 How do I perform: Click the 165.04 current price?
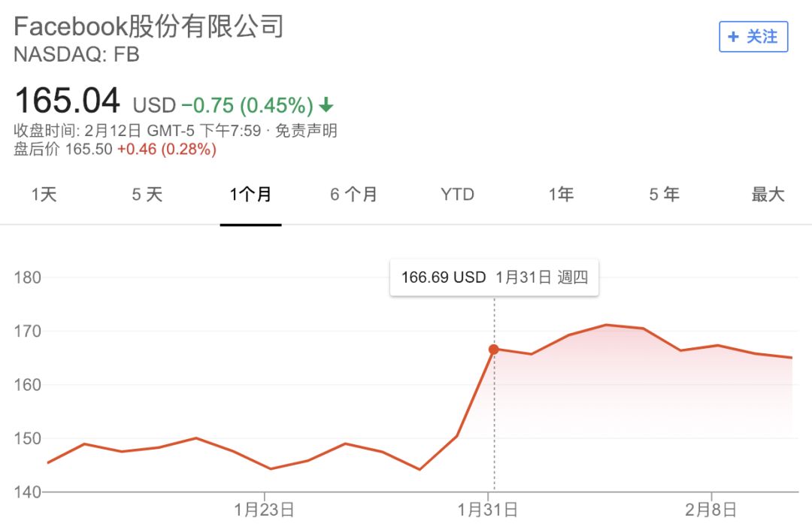coord(67,101)
